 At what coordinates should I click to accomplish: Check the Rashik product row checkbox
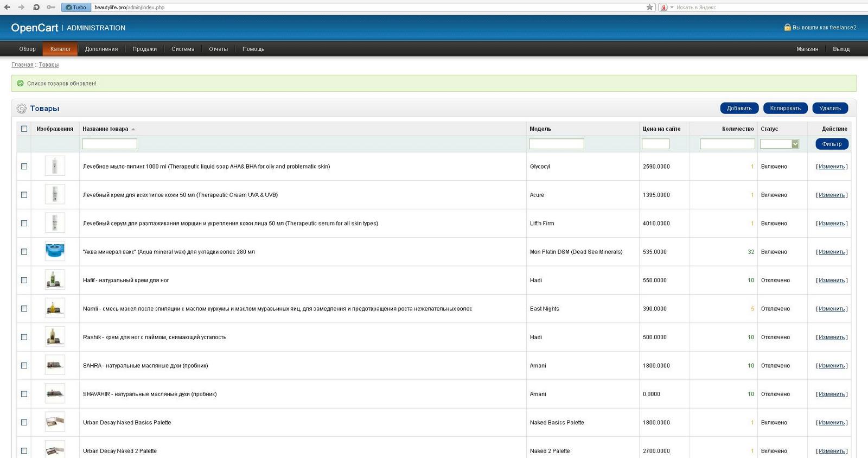[x=24, y=337]
